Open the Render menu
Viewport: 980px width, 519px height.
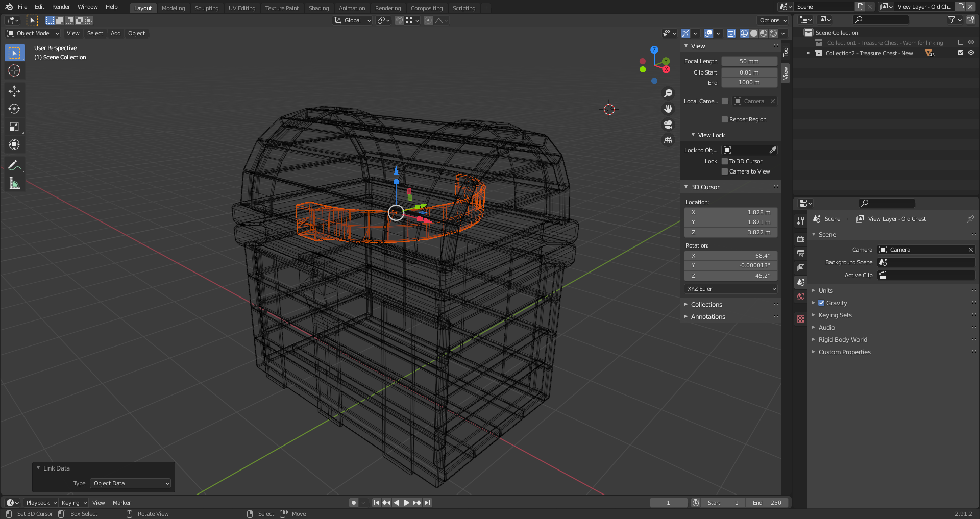pyautogui.click(x=61, y=7)
